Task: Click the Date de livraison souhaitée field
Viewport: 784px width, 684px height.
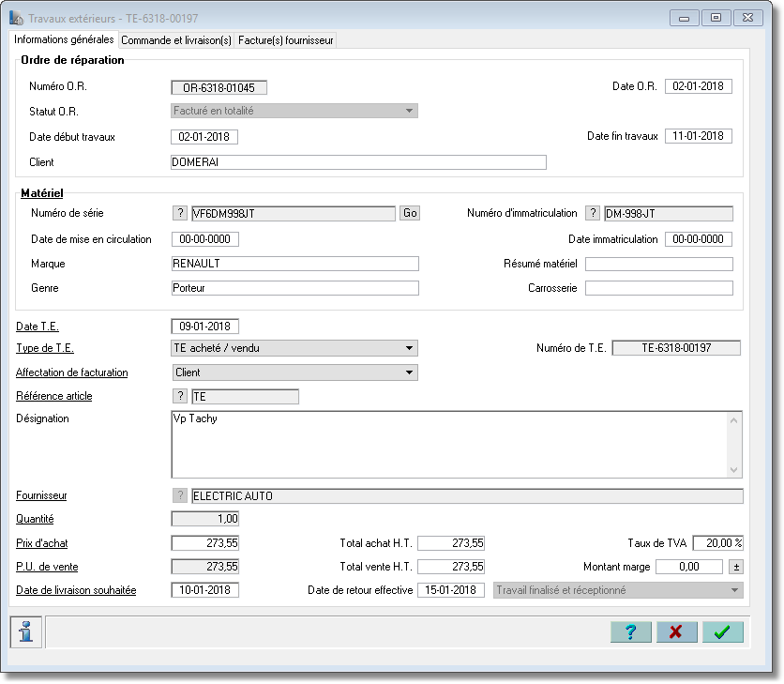Action: 205,590
